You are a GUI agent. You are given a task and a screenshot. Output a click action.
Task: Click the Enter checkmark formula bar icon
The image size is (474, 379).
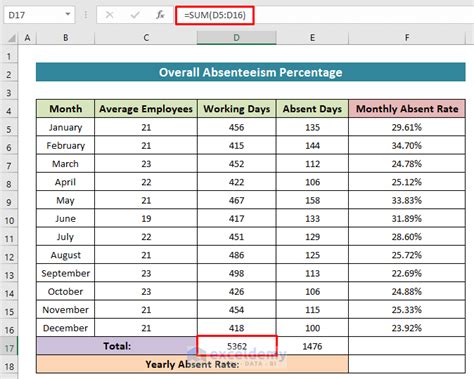(x=135, y=15)
